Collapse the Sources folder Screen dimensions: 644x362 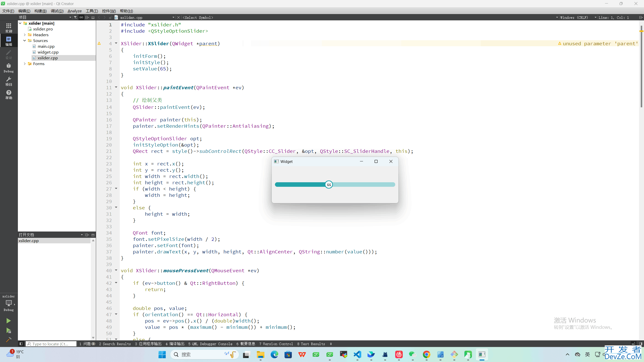(25, 40)
